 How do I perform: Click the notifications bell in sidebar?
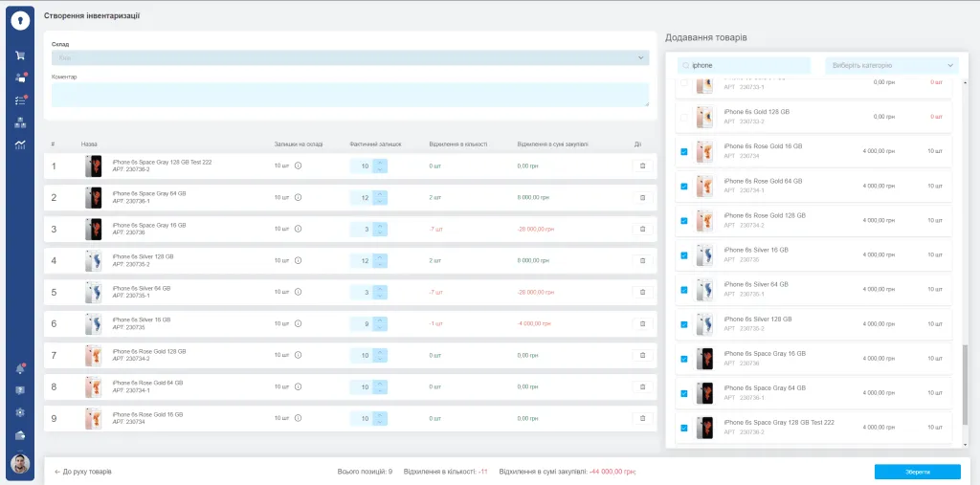tap(20, 368)
